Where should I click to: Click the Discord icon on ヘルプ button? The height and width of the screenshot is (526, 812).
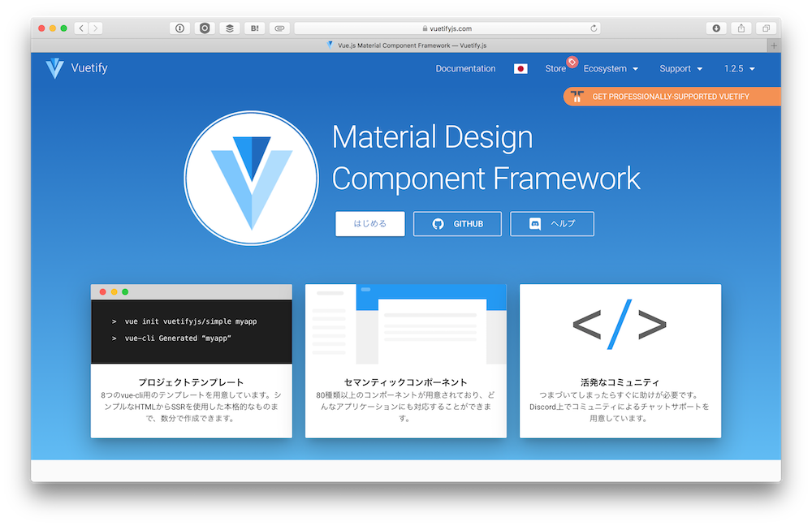coord(535,224)
